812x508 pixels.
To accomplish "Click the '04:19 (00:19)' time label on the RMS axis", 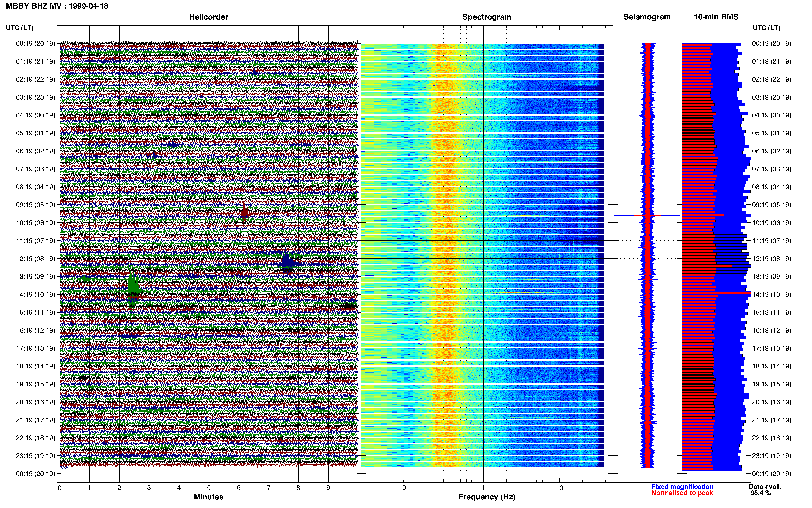I will (x=772, y=115).
